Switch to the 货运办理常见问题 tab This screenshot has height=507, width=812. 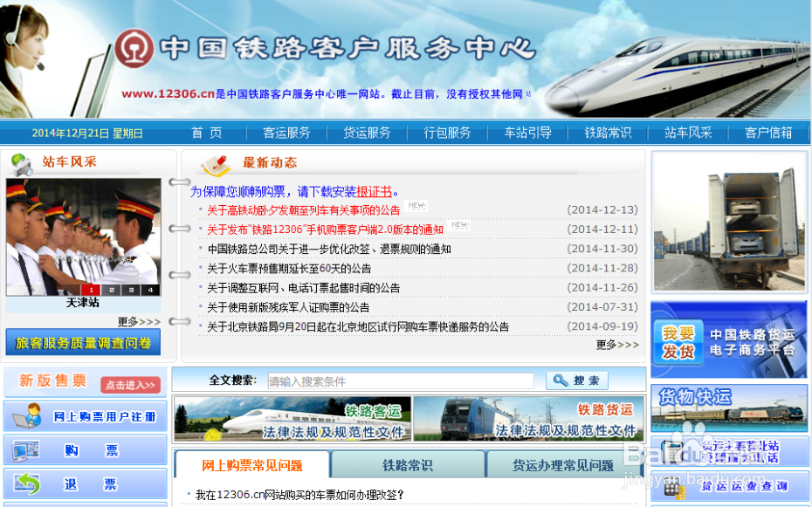coord(563,465)
